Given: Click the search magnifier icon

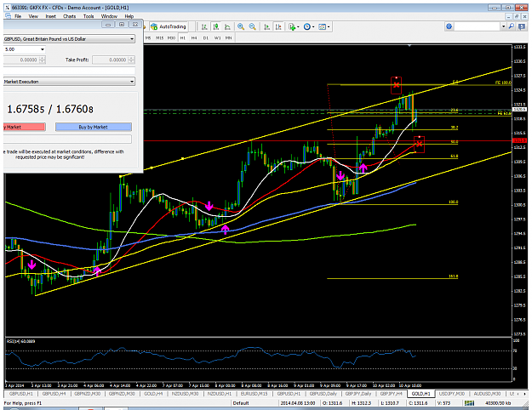Looking at the screenshot, I should pyautogui.click(x=512, y=26).
